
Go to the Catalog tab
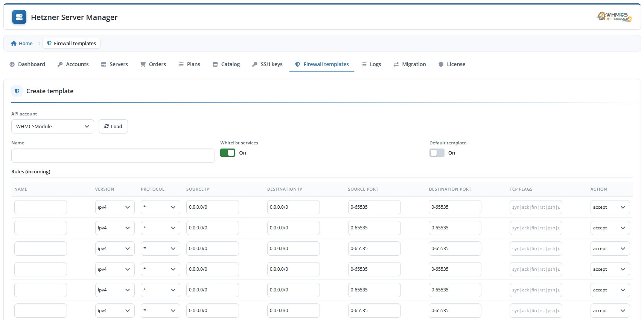click(x=226, y=64)
